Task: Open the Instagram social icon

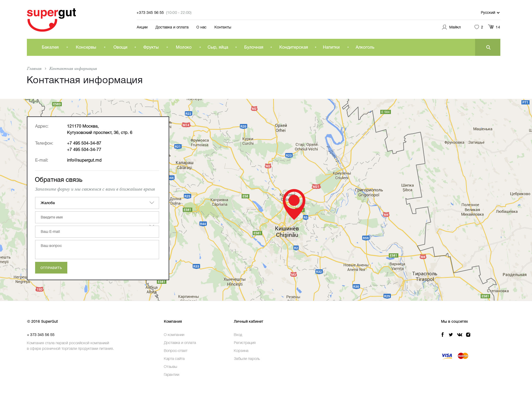Action: (468, 335)
